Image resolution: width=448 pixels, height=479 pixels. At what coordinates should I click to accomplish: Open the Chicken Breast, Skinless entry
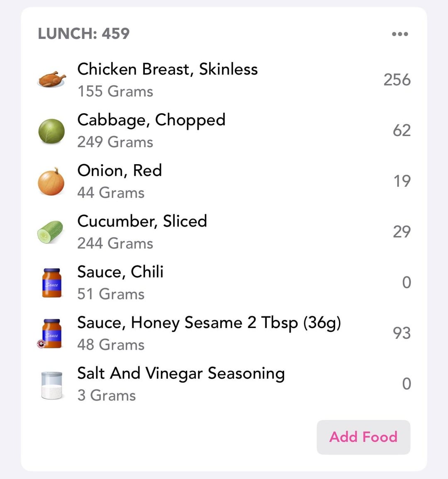167,69
